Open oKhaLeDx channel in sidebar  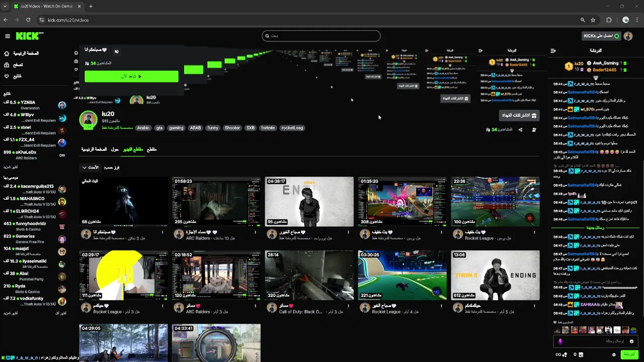click(35, 155)
